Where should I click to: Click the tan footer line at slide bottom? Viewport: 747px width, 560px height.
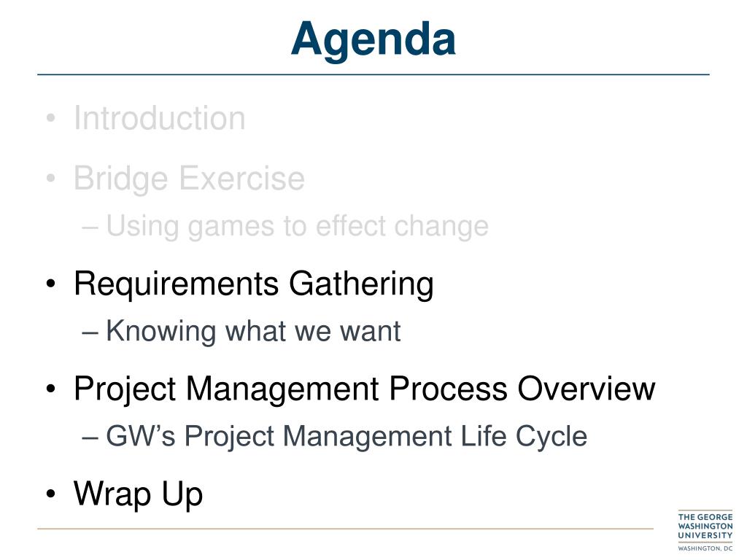345,528
